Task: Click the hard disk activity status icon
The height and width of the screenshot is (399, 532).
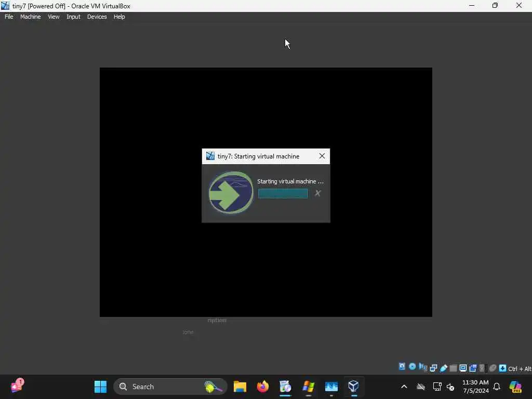Action: coord(402,367)
